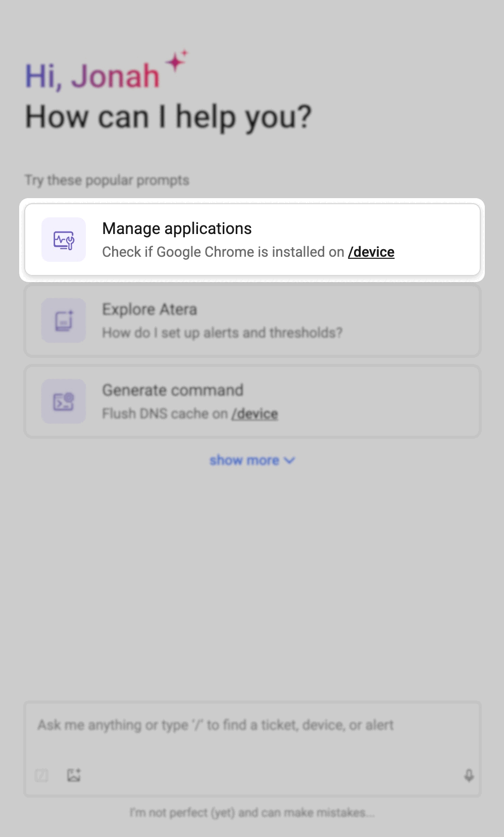The image size is (504, 837).
Task: Click the add image attachment icon
Action: pyautogui.click(x=74, y=775)
